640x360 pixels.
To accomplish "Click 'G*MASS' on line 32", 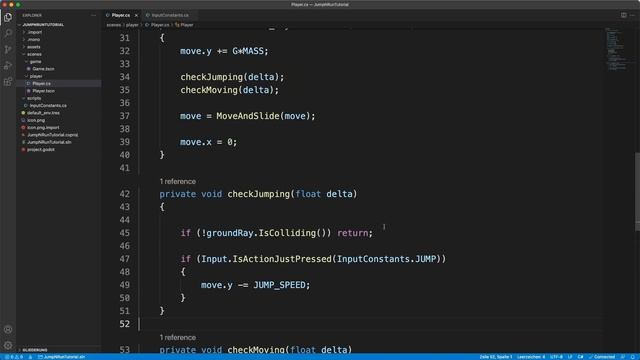I will [248, 51].
